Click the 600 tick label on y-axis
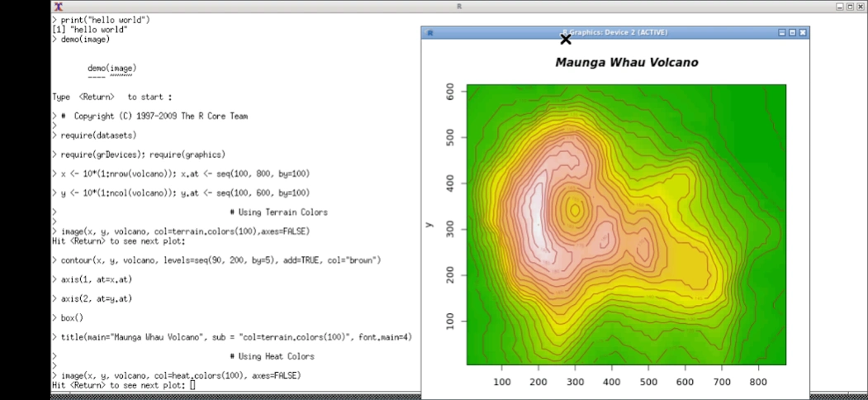This screenshot has height=400, width=868. [x=450, y=90]
